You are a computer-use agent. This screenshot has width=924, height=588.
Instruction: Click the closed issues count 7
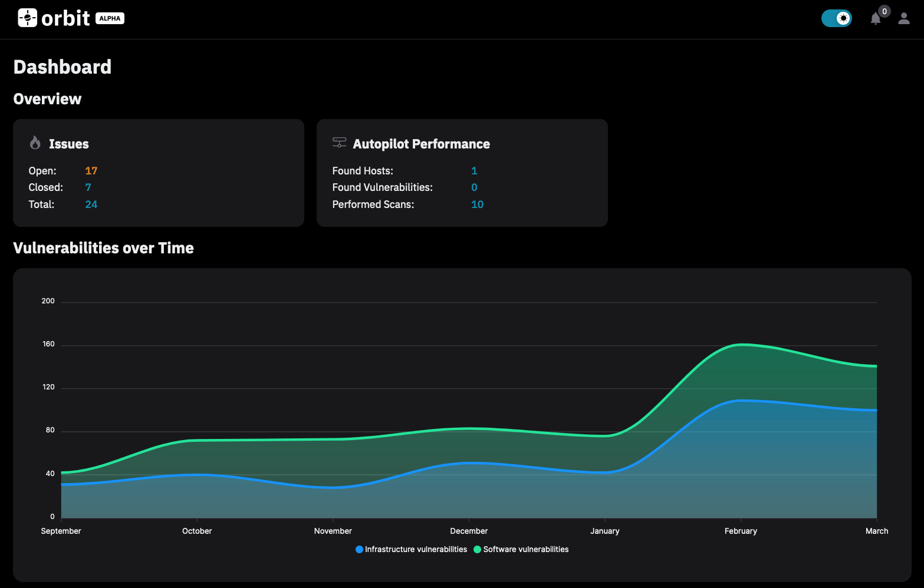point(88,187)
